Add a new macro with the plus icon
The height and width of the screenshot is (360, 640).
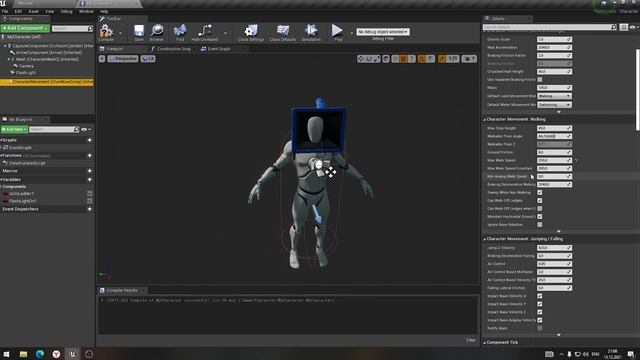(89, 171)
